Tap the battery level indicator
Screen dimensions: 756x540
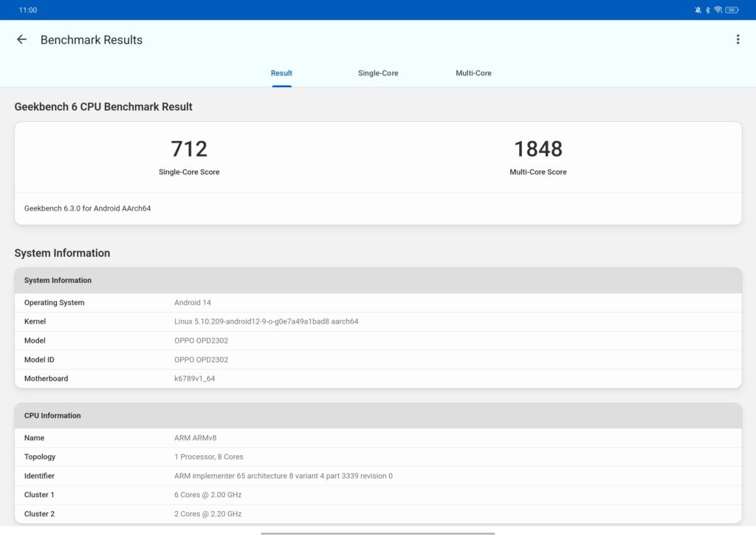(731, 10)
